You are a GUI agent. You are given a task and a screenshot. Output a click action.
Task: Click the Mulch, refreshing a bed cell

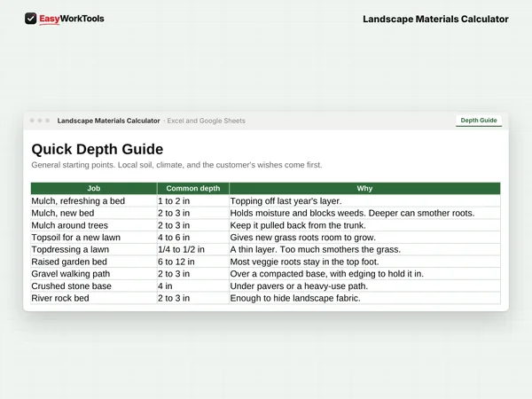click(x=94, y=201)
